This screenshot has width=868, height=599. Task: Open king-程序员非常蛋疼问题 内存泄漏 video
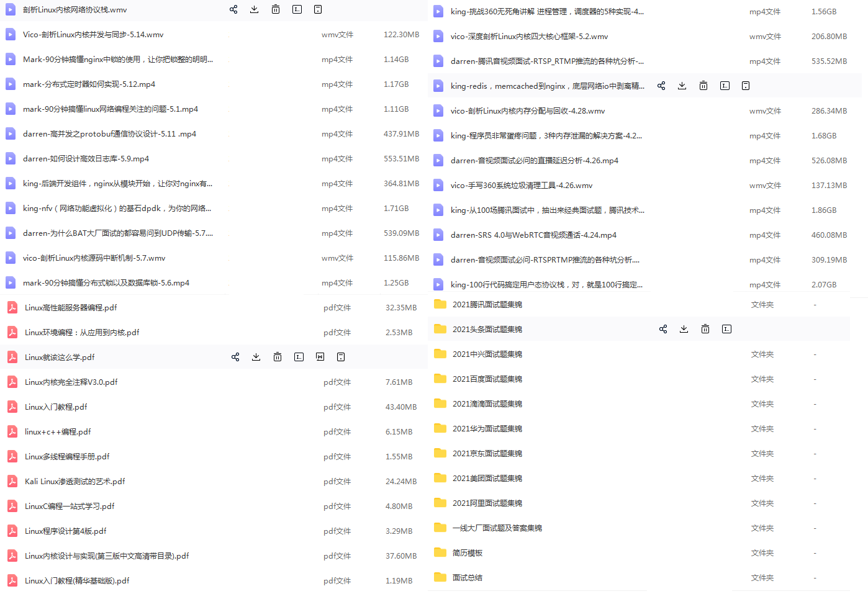click(546, 135)
